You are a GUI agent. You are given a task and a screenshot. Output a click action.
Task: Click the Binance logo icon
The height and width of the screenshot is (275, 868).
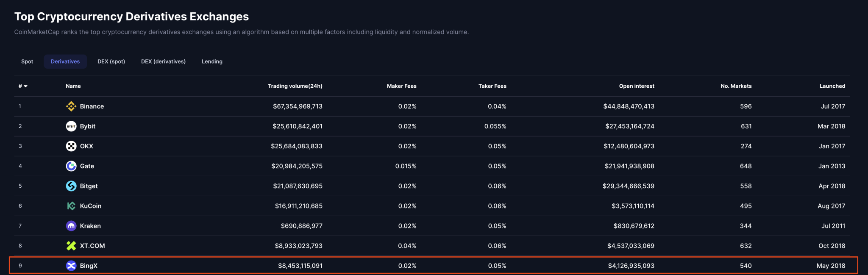click(71, 106)
